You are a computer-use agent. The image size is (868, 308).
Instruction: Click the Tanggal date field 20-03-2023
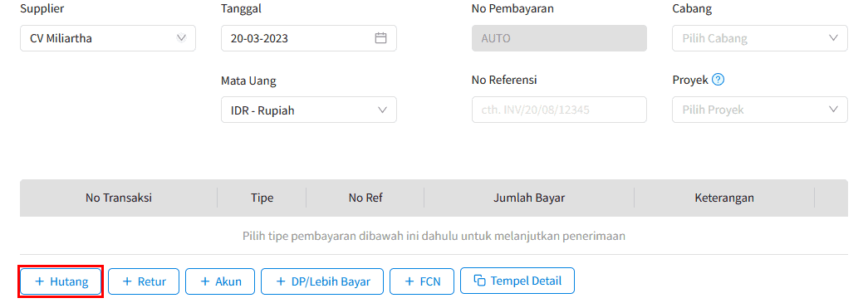pos(309,38)
